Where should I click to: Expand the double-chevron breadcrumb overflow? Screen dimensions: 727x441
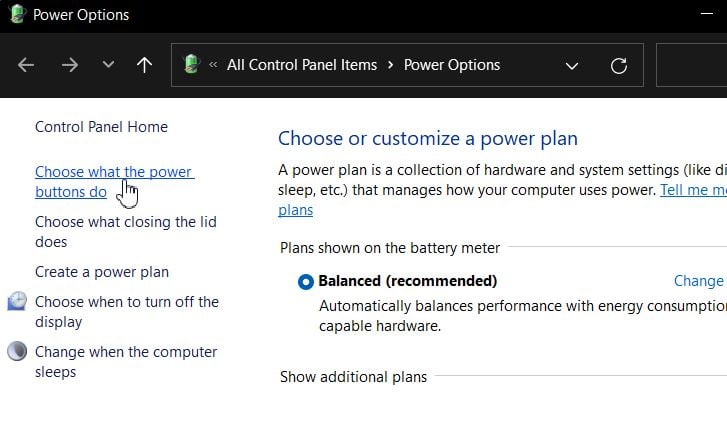pyautogui.click(x=213, y=64)
